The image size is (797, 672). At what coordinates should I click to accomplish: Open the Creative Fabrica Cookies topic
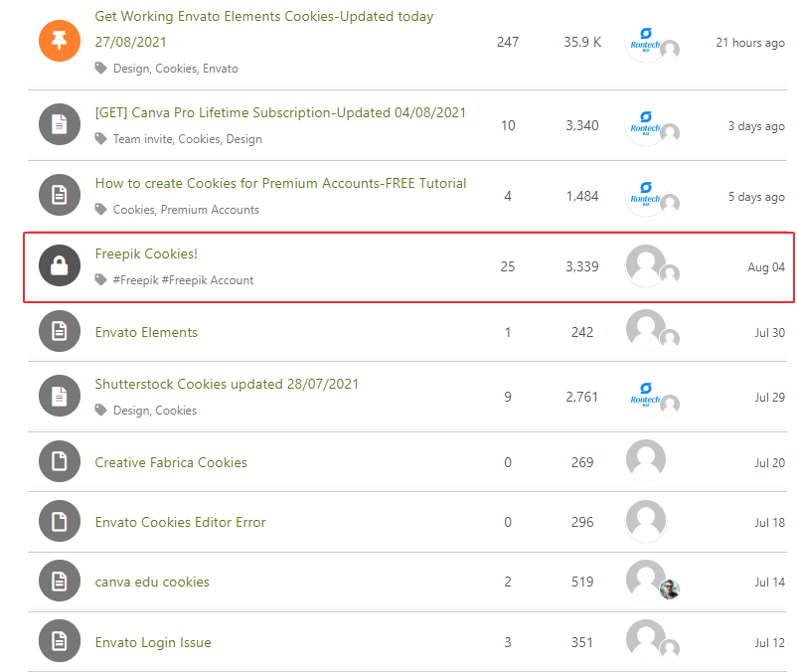point(171,462)
